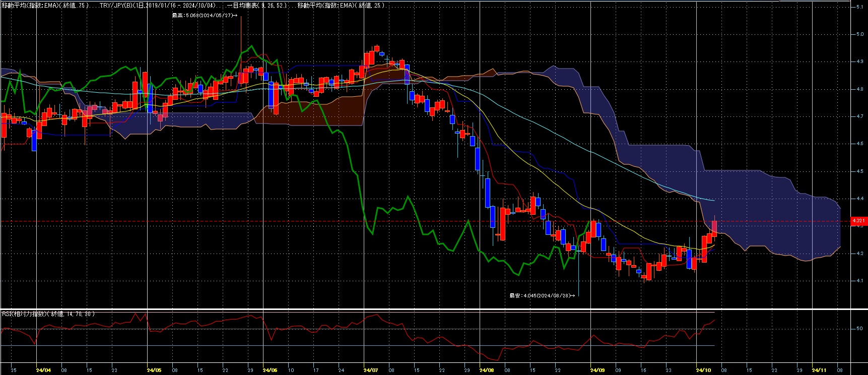Click the 最安:4.045(2024/08/28) low annotation

pos(542,295)
